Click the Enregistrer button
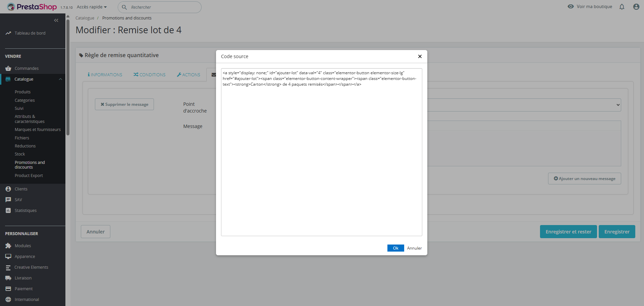Viewport: 644px width, 306px height. [x=617, y=232]
